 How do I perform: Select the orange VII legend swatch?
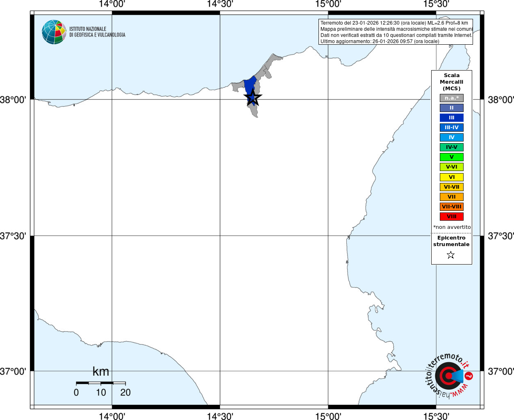pos(452,197)
